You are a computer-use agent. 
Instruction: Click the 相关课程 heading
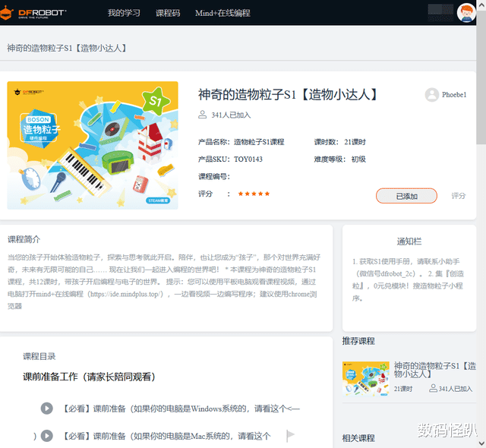[358, 438]
